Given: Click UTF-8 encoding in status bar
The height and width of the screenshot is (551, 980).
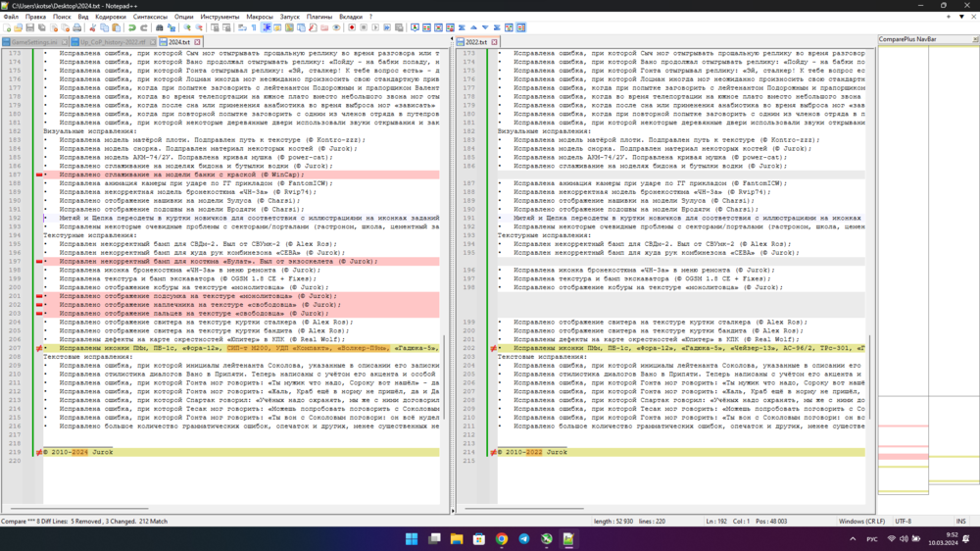Looking at the screenshot, I should click(x=903, y=521).
